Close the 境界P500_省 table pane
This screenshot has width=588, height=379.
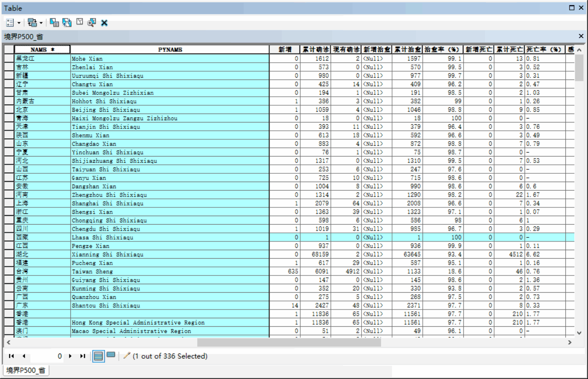[x=581, y=36]
